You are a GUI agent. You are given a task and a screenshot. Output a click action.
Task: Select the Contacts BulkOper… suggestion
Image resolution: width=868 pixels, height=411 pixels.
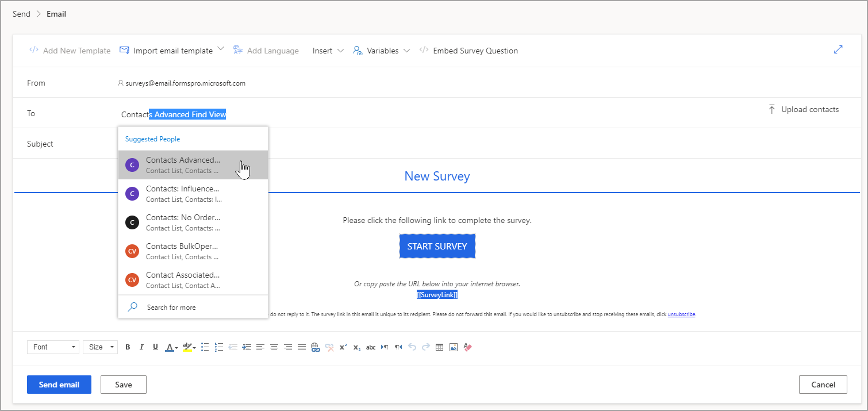193,251
